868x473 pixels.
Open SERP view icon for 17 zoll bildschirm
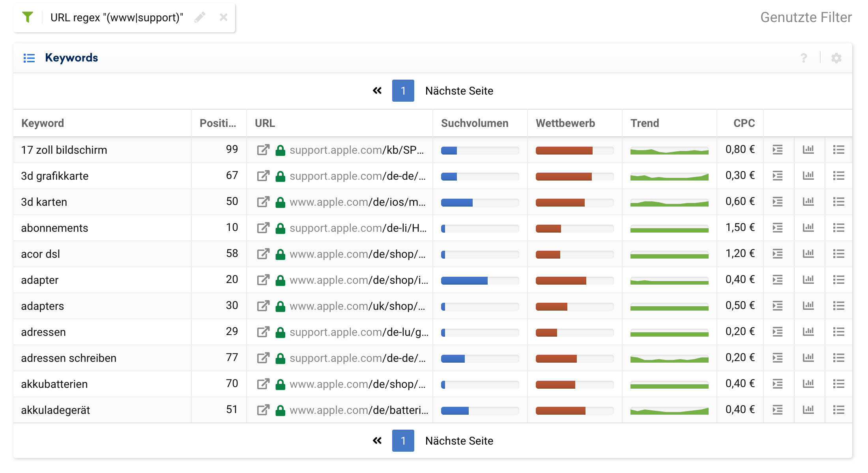coord(778,150)
